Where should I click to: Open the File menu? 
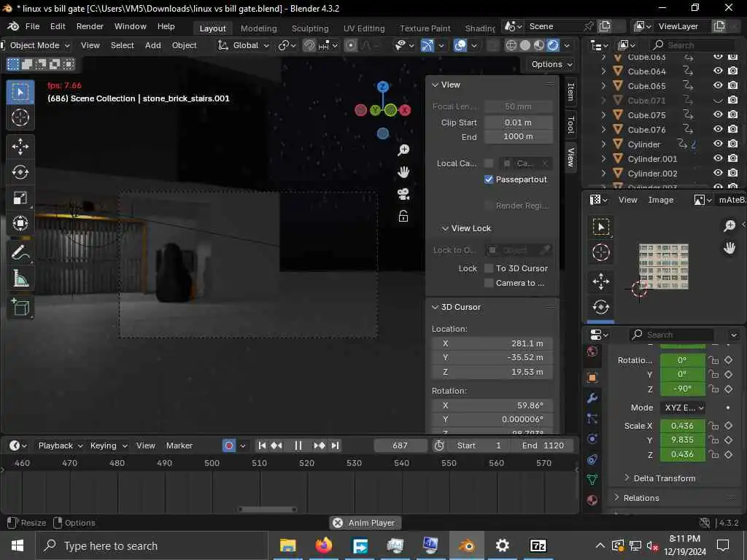click(x=32, y=26)
